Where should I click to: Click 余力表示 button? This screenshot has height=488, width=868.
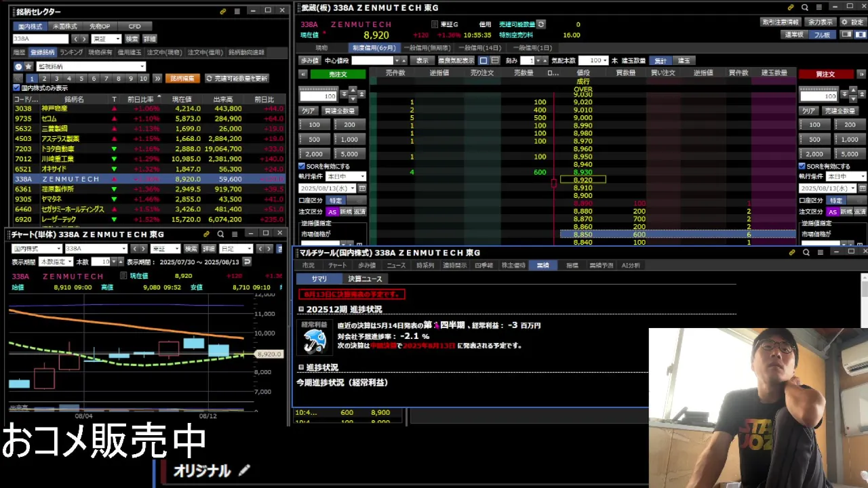point(821,22)
